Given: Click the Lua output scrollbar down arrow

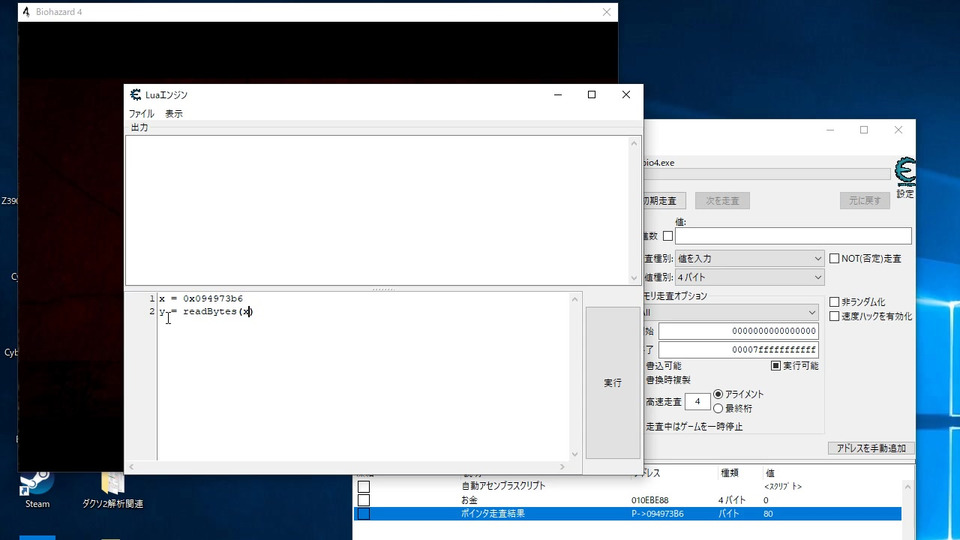Looking at the screenshot, I should (x=634, y=277).
